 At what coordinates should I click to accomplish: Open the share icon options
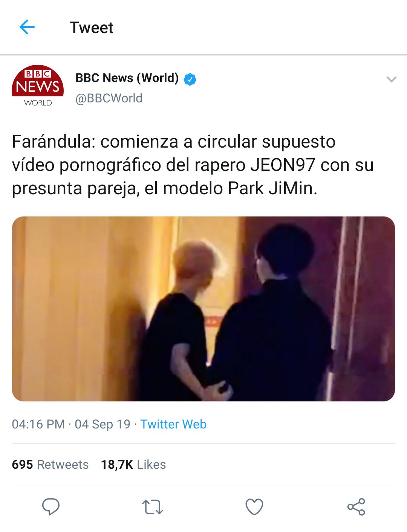point(356,507)
